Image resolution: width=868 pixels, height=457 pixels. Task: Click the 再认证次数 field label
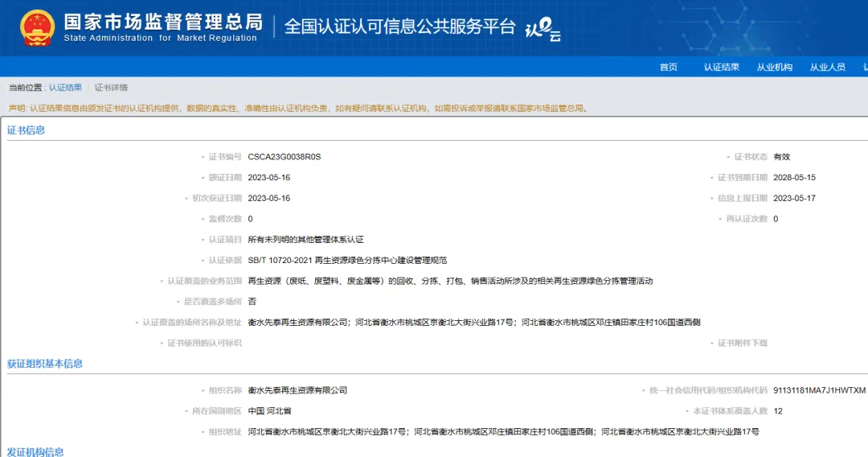coord(747,219)
